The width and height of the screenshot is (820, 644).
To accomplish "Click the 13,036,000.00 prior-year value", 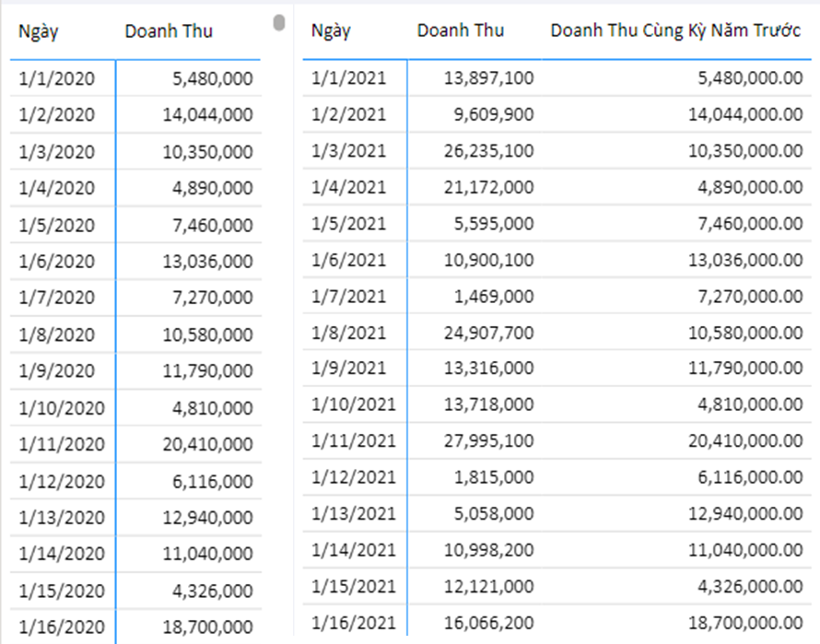I will coord(745,260).
